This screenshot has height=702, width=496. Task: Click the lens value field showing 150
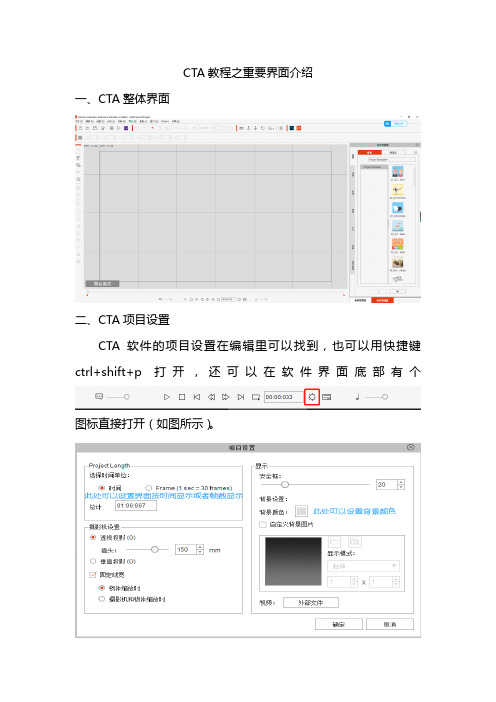click(x=186, y=549)
